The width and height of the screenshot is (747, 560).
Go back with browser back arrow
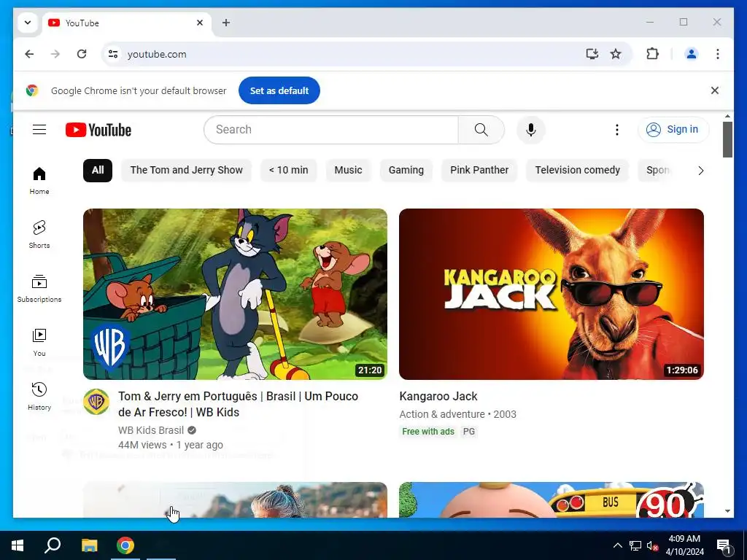point(29,54)
